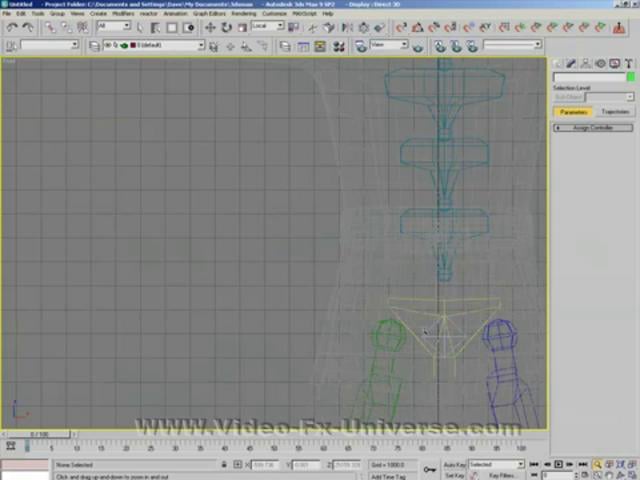Open the Local reference coordinate system dropdown
Image resolution: width=640 pixels, height=480 pixels.
[267, 26]
